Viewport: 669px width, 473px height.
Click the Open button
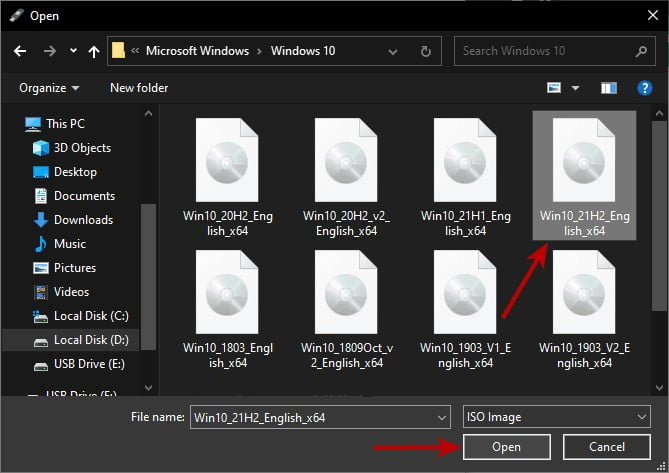point(506,447)
